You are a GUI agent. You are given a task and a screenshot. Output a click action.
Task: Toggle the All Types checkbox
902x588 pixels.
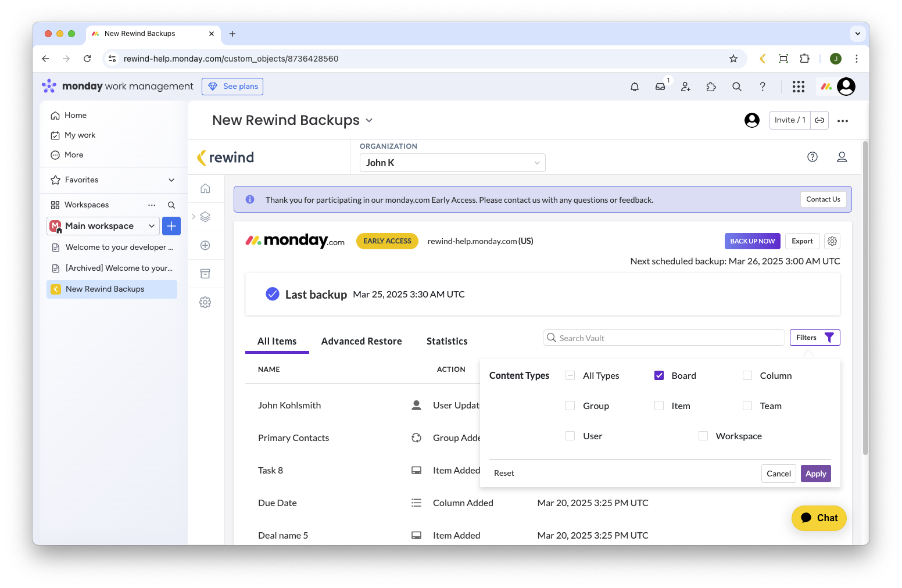(x=570, y=375)
